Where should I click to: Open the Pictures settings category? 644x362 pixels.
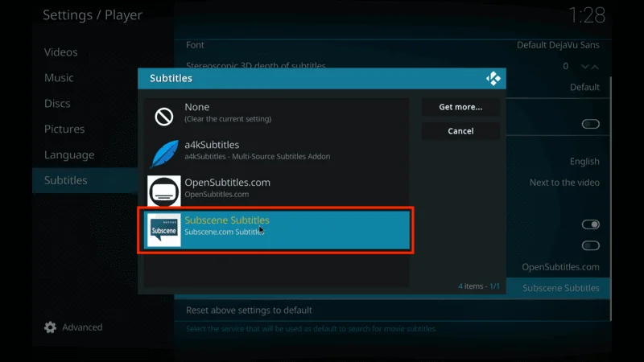click(64, 129)
